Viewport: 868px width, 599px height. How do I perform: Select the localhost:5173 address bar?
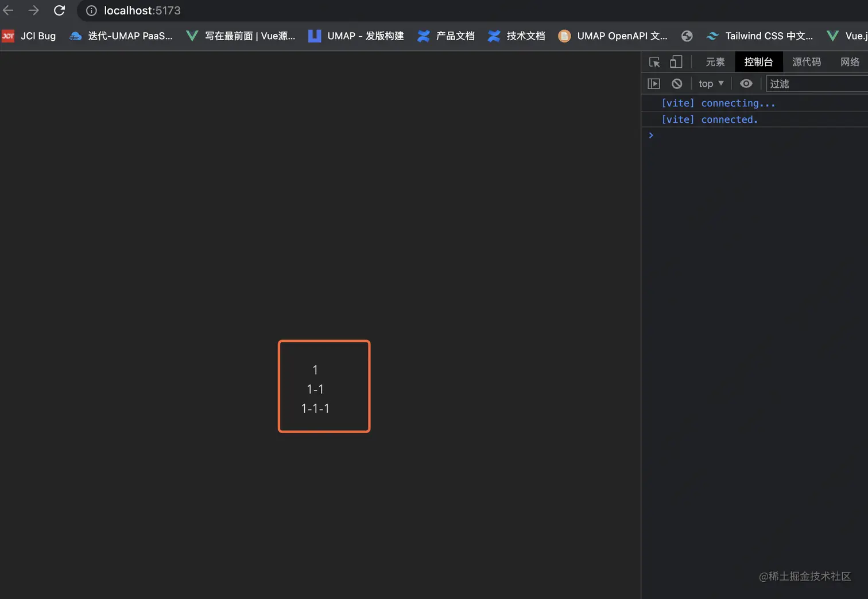click(x=142, y=10)
